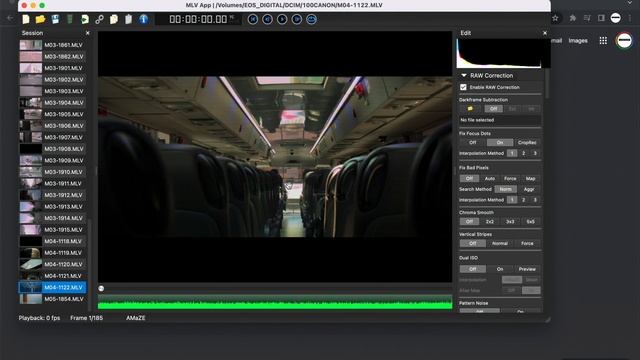Delete clip using the trash bin icon
The width and height of the screenshot is (640, 360).
[70, 19]
